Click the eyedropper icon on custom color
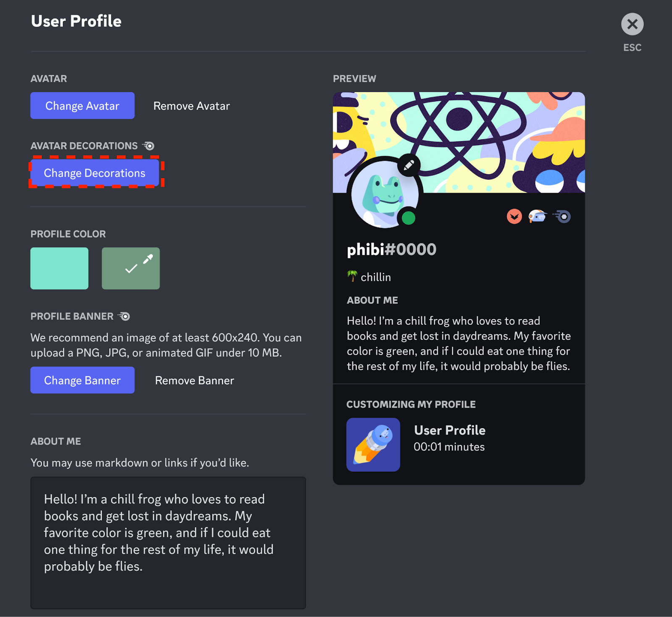Viewport: 672px width, 617px height. (x=148, y=259)
